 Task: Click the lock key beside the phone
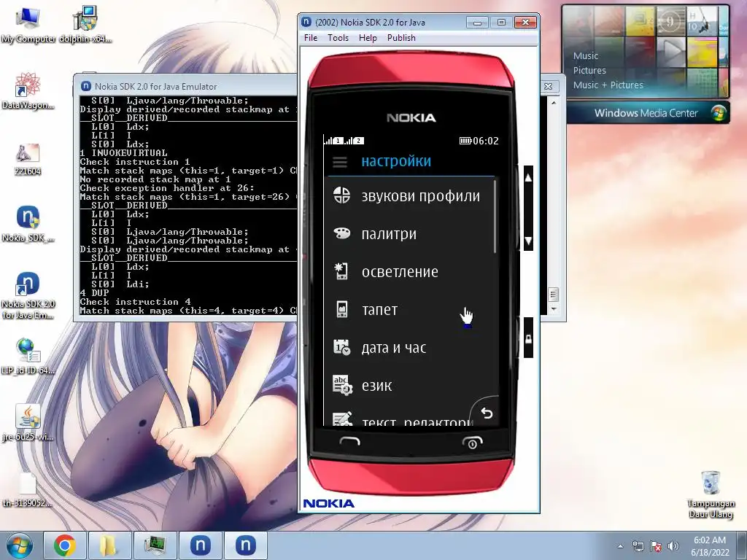528,338
